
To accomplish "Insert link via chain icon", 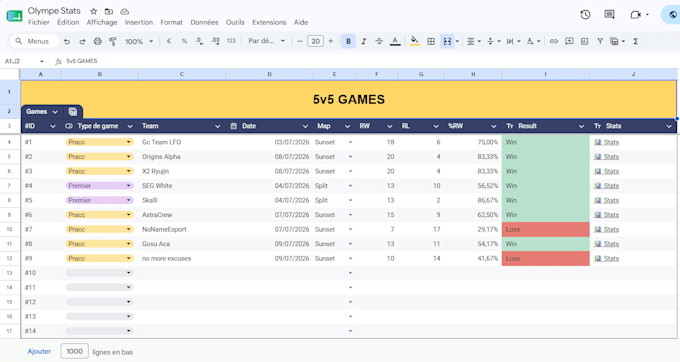I will 554,41.
